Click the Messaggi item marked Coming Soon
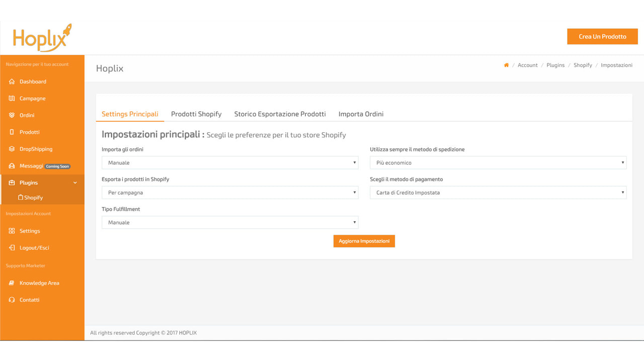The width and height of the screenshot is (644, 362). point(33,166)
